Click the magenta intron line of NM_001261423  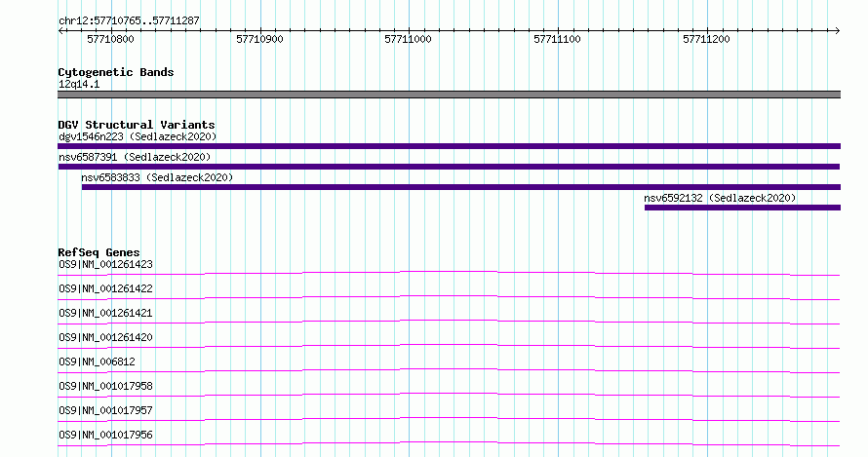click(x=449, y=272)
